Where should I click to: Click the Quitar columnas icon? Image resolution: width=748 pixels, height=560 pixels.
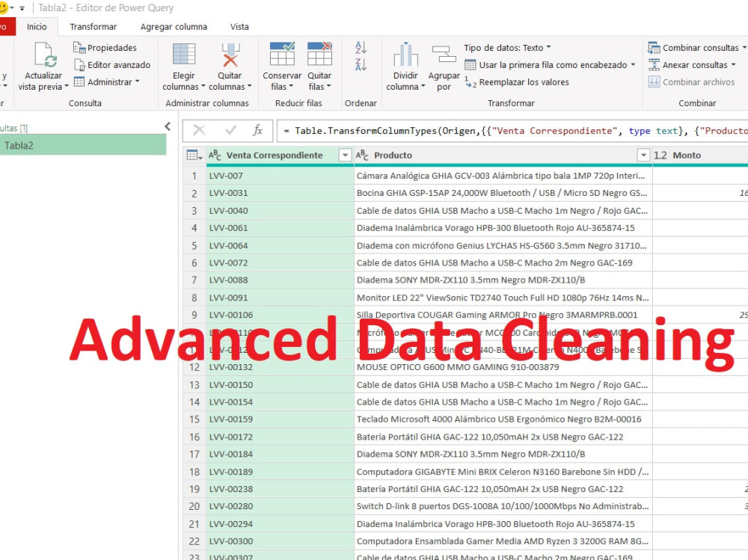[x=230, y=54]
